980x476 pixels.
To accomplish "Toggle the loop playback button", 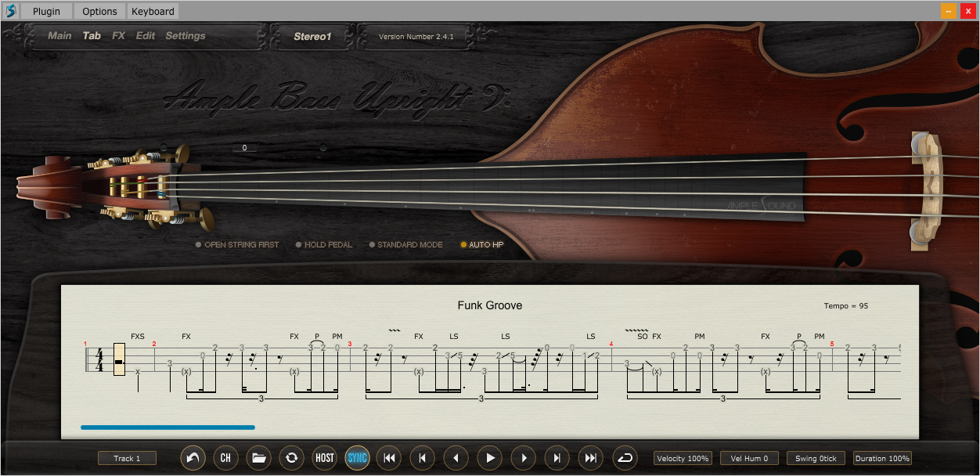I will [624, 458].
